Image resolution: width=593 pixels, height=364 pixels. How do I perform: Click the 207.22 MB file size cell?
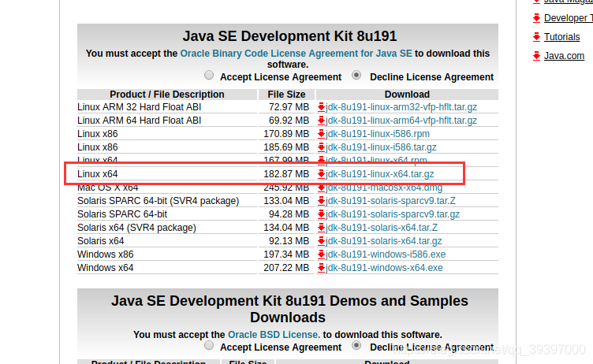pyautogui.click(x=286, y=268)
